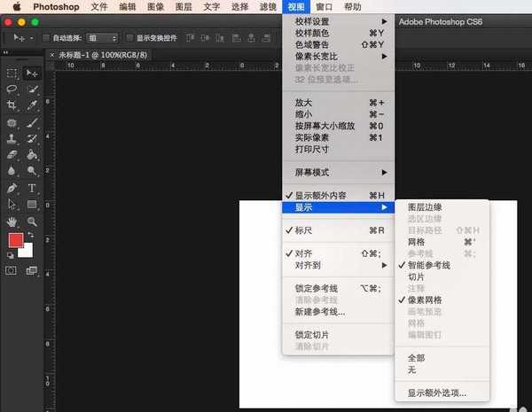This screenshot has width=532, height=412.
Task: Open the 组 dropdown in options bar
Action: [x=103, y=38]
